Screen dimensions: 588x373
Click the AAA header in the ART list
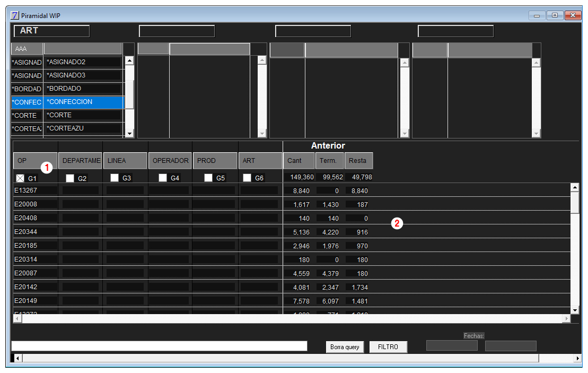[x=27, y=49]
